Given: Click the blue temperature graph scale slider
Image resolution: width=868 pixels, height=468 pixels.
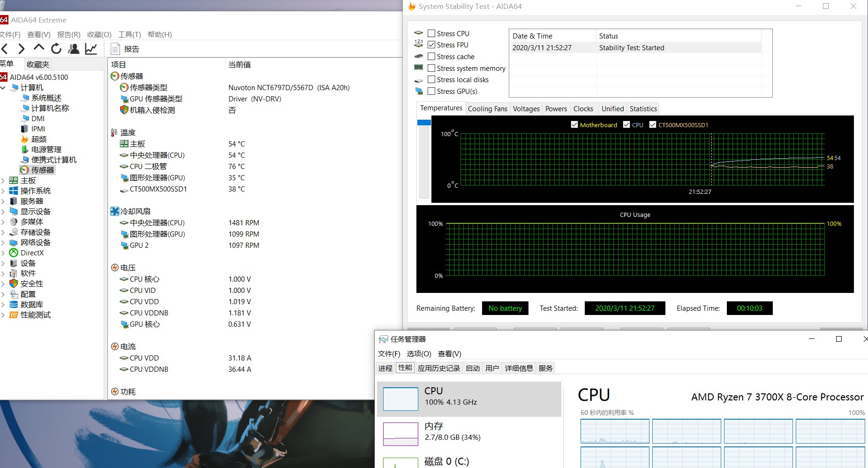Looking at the screenshot, I should click(424, 123).
